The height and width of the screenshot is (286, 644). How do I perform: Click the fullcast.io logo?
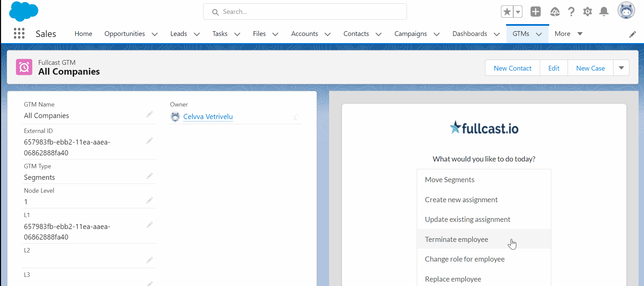click(484, 128)
